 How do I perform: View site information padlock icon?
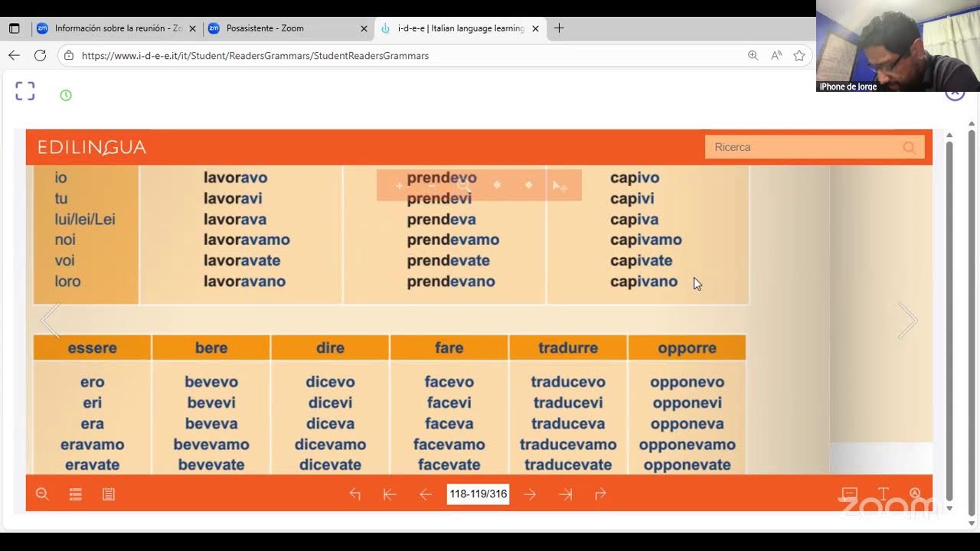click(x=69, y=55)
